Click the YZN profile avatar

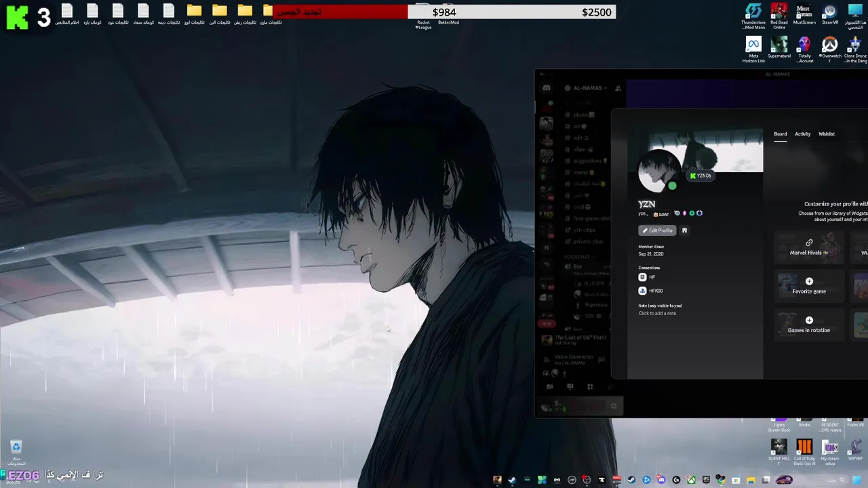pyautogui.click(x=658, y=171)
